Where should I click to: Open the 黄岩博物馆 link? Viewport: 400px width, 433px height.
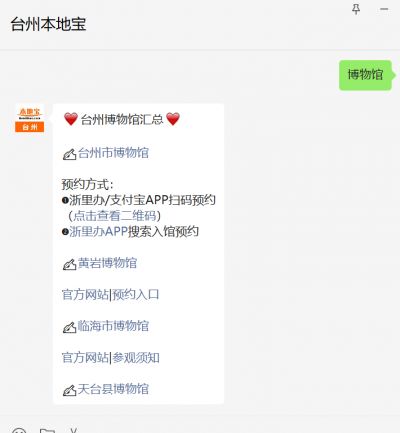(x=107, y=263)
